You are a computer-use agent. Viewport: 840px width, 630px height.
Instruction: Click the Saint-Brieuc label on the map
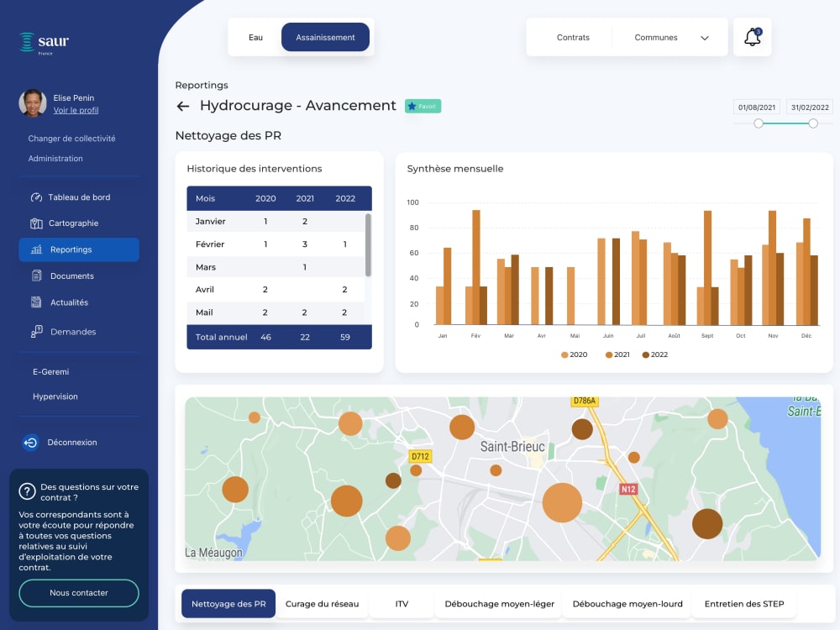point(512,446)
